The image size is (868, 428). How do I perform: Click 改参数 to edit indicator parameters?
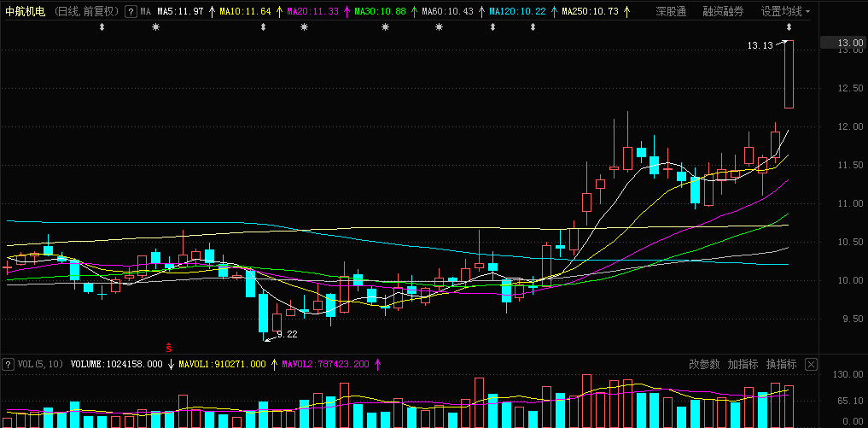[x=704, y=364]
